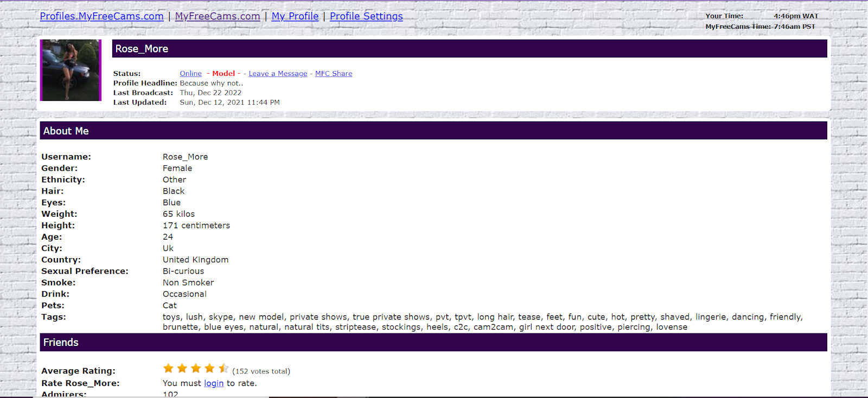This screenshot has width=868, height=398.
Task: Click the third rating star
Action: (196, 369)
